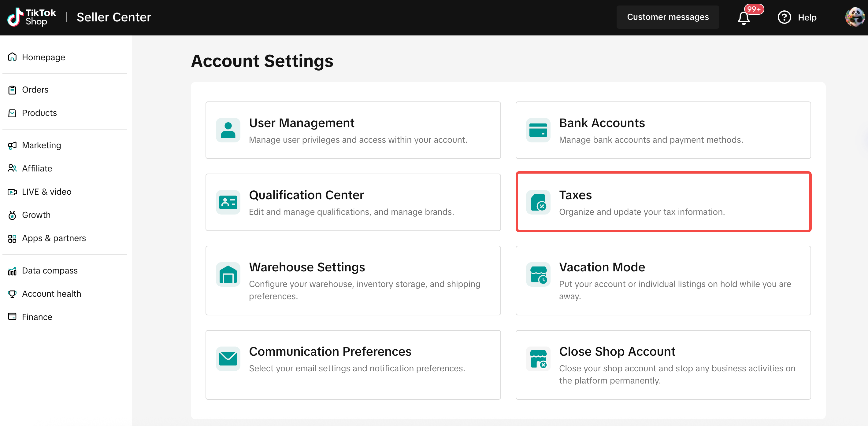Click the Close Shop Account store icon
868x426 pixels.
[538, 358]
